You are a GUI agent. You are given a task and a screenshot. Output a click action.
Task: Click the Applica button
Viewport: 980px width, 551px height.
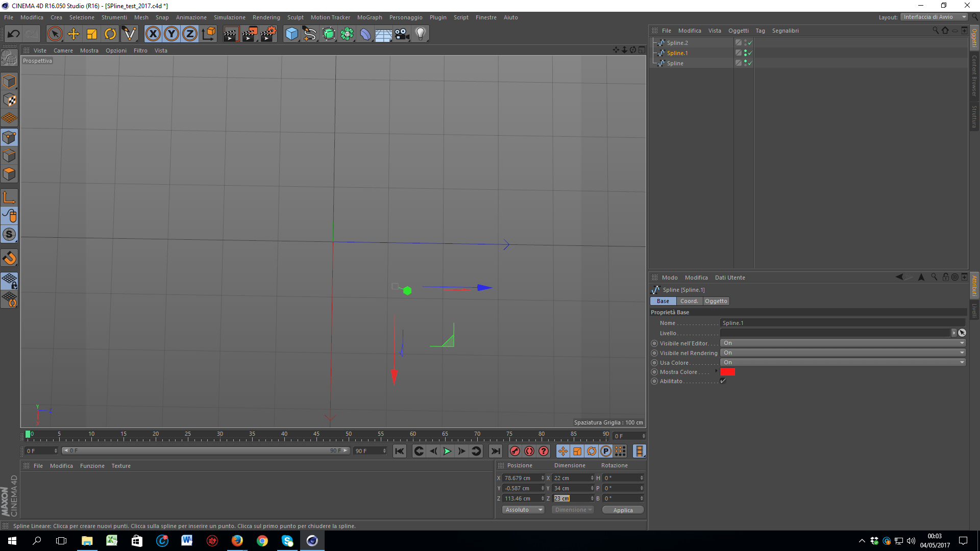point(623,510)
